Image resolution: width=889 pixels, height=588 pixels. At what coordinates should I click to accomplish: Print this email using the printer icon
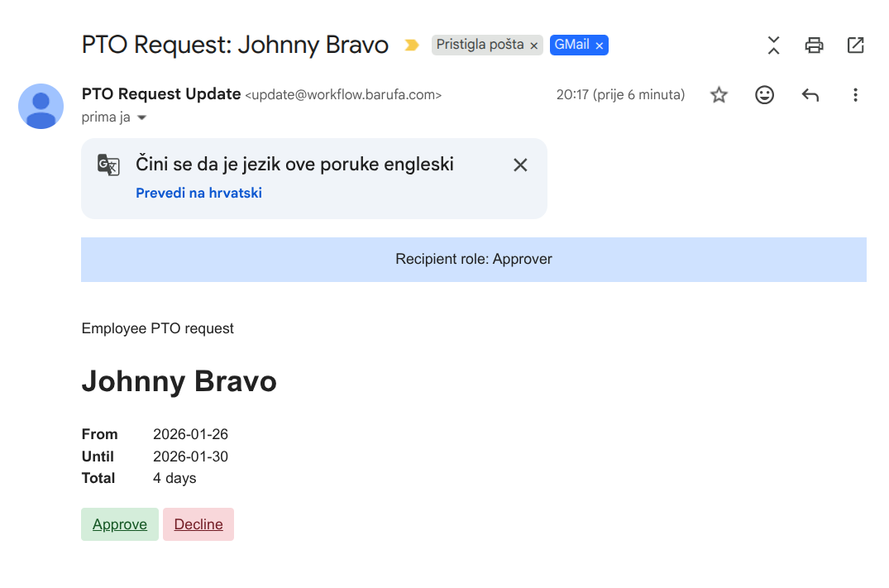click(x=814, y=45)
